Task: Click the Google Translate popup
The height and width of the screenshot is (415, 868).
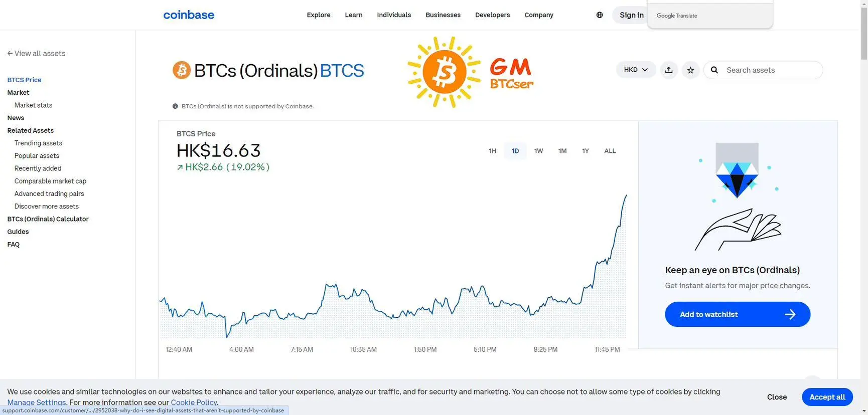Action: (710, 15)
